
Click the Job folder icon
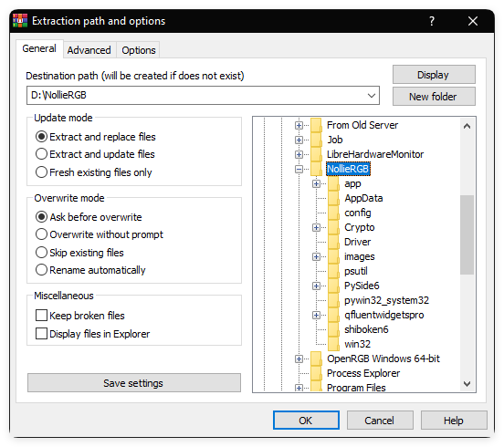(x=316, y=140)
